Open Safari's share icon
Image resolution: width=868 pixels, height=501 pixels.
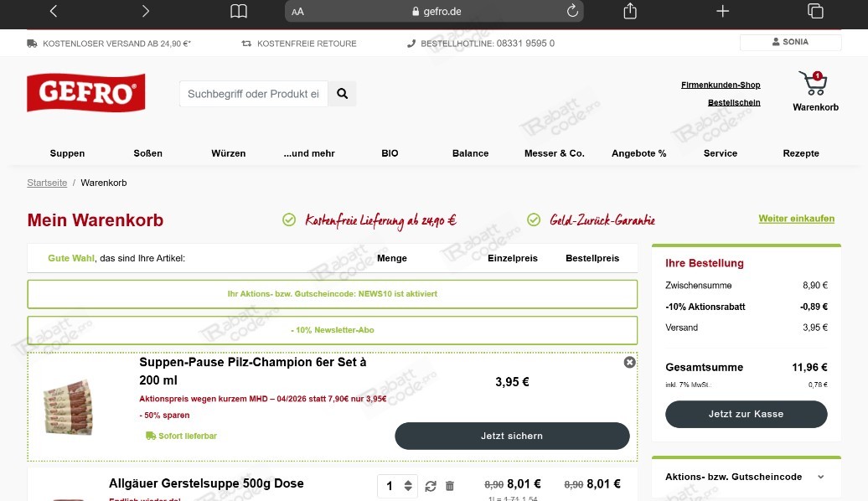coord(629,11)
